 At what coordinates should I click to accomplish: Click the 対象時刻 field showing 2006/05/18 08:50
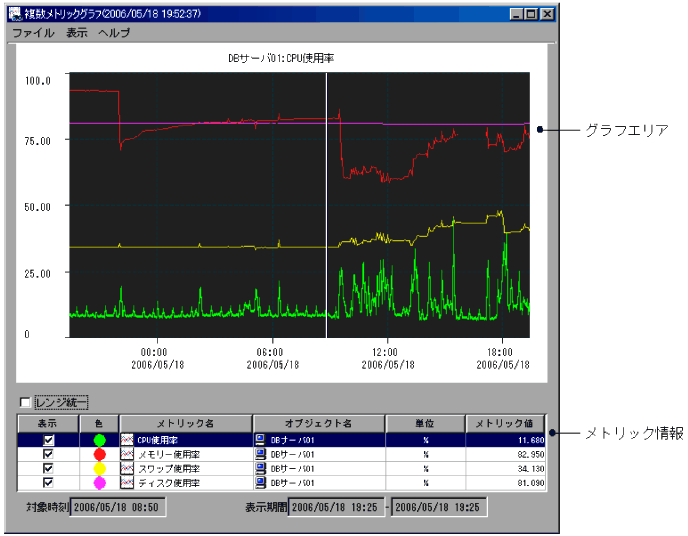point(118,506)
